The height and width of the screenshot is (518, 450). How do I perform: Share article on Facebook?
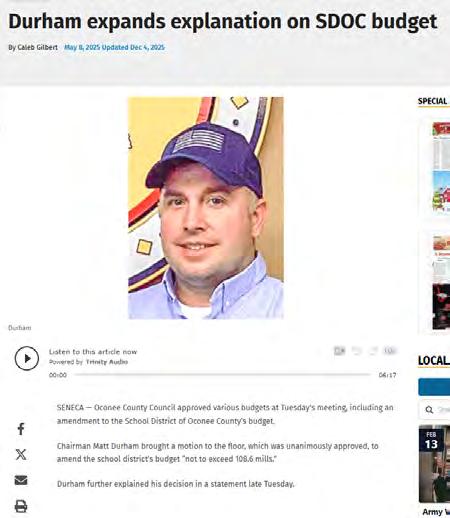click(21, 429)
